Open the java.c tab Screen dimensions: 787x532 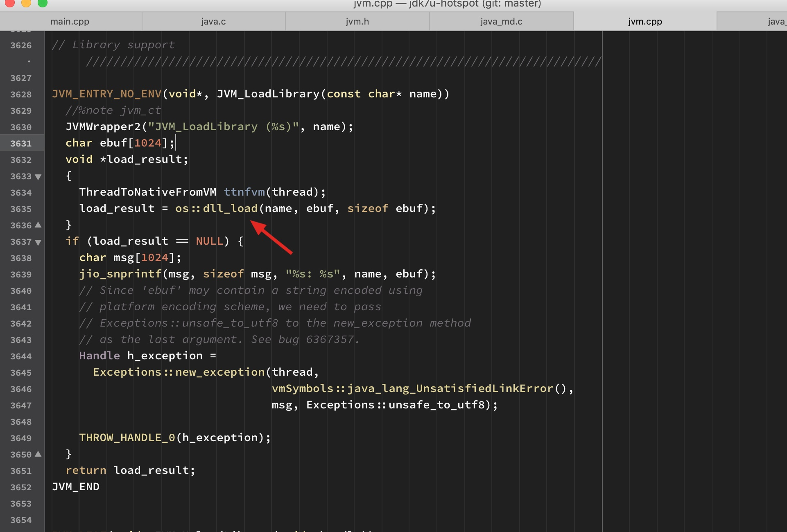pos(213,21)
